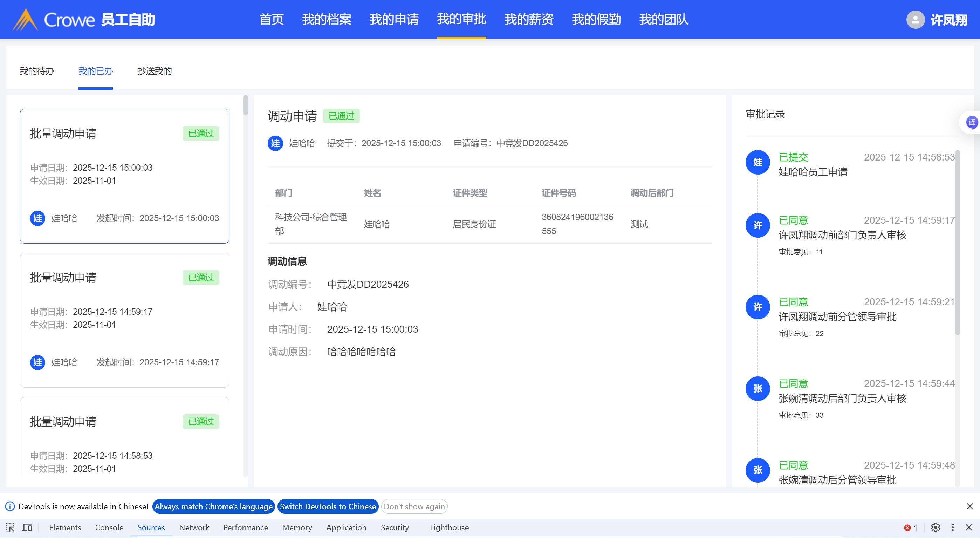980x538 pixels.
Task: Switch to 抄送我的 tab
Action: pyautogui.click(x=154, y=71)
